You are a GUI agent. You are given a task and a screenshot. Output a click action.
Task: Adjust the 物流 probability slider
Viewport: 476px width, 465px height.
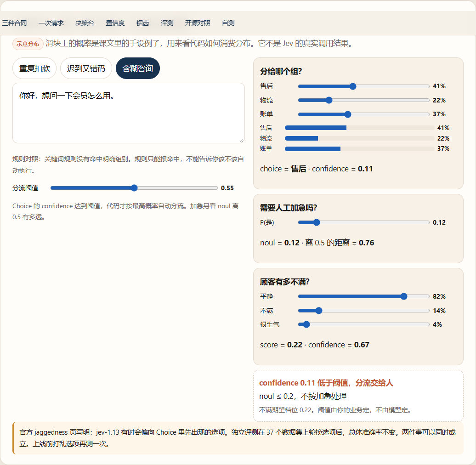point(364,100)
